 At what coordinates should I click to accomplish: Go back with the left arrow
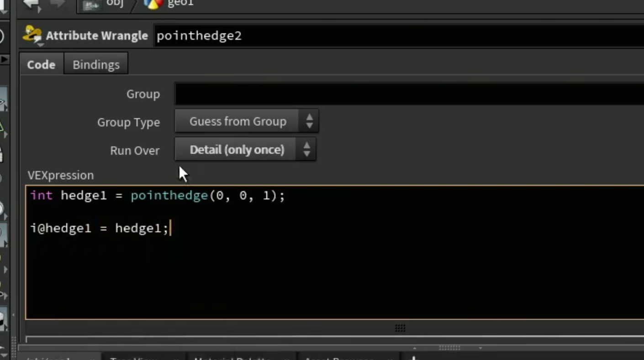[x=32, y=4]
